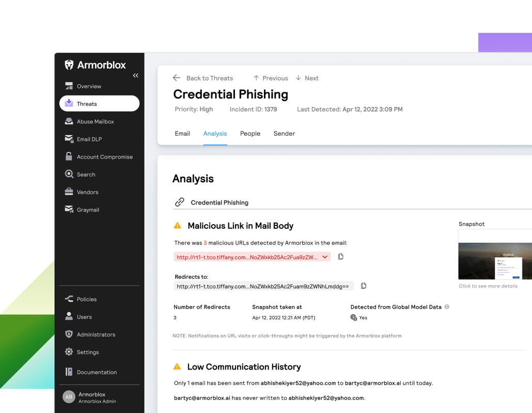Click the Documentation book icon
This screenshot has height=413, width=532.
[69, 372]
